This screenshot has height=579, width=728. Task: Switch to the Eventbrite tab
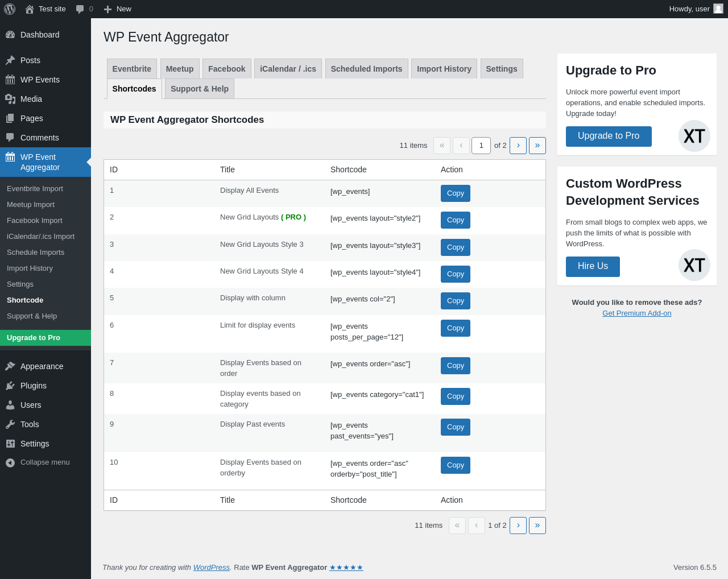[132, 69]
